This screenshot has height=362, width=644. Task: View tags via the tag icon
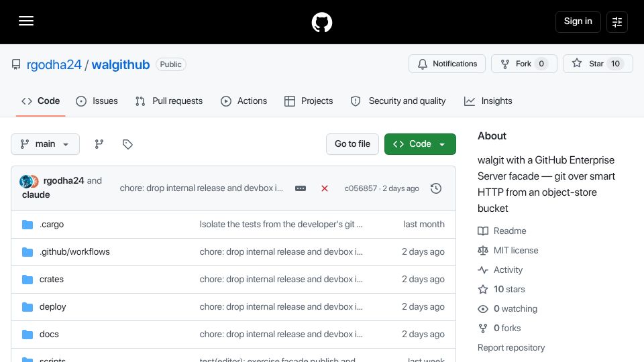tap(127, 144)
